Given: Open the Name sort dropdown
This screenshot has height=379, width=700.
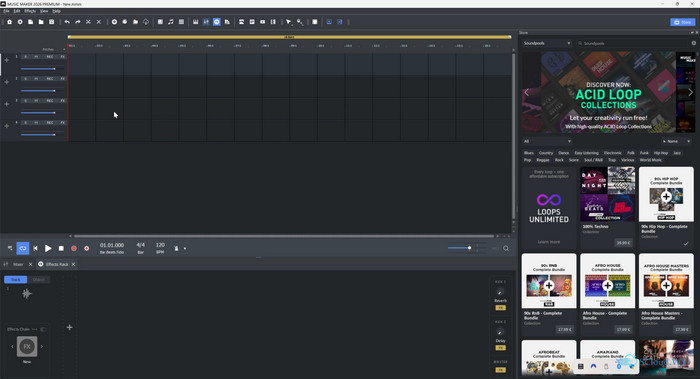Looking at the screenshot, I should [x=676, y=141].
